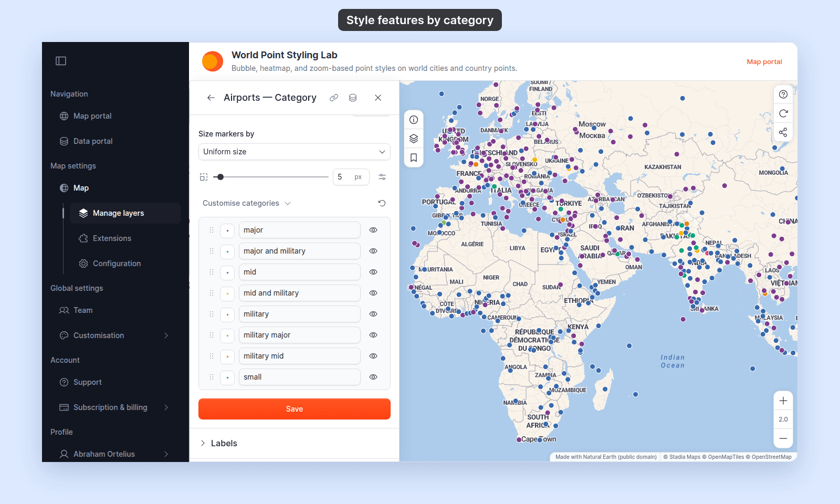Click the orange app logo
Screen dimensions: 840x504
point(213,61)
